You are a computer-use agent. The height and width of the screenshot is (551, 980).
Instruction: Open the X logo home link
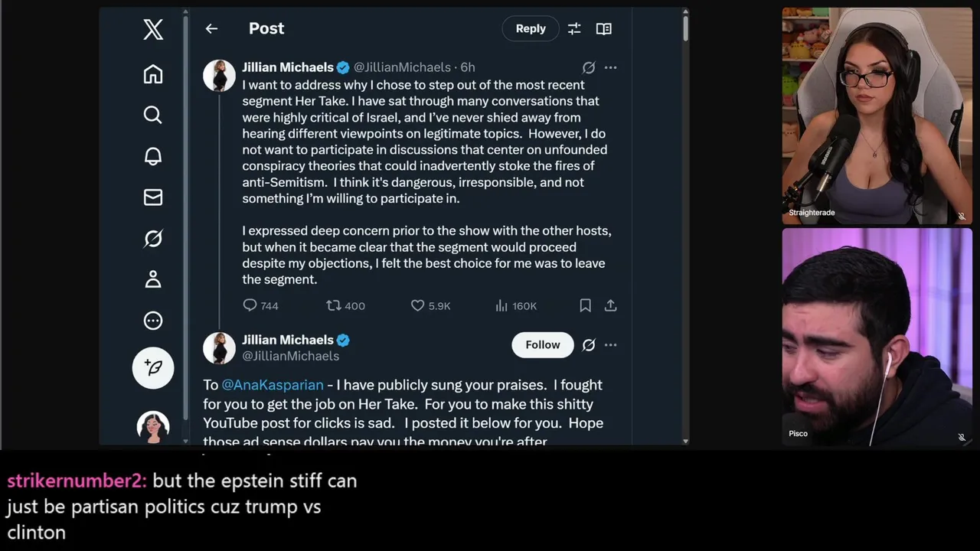pyautogui.click(x=153, y=30)
